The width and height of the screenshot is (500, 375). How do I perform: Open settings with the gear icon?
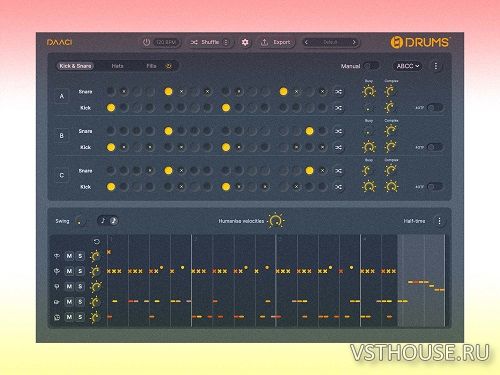point(245,42)
